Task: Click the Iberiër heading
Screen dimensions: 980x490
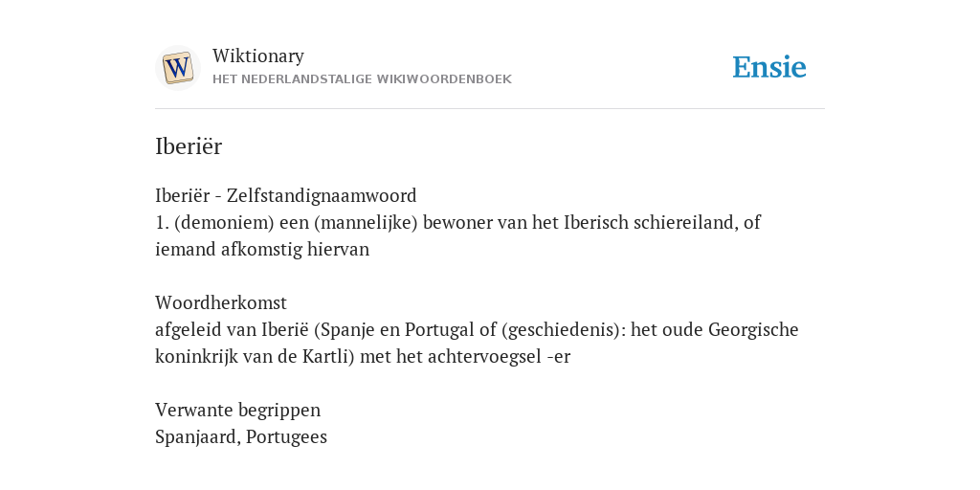Action: click(189, 146)
